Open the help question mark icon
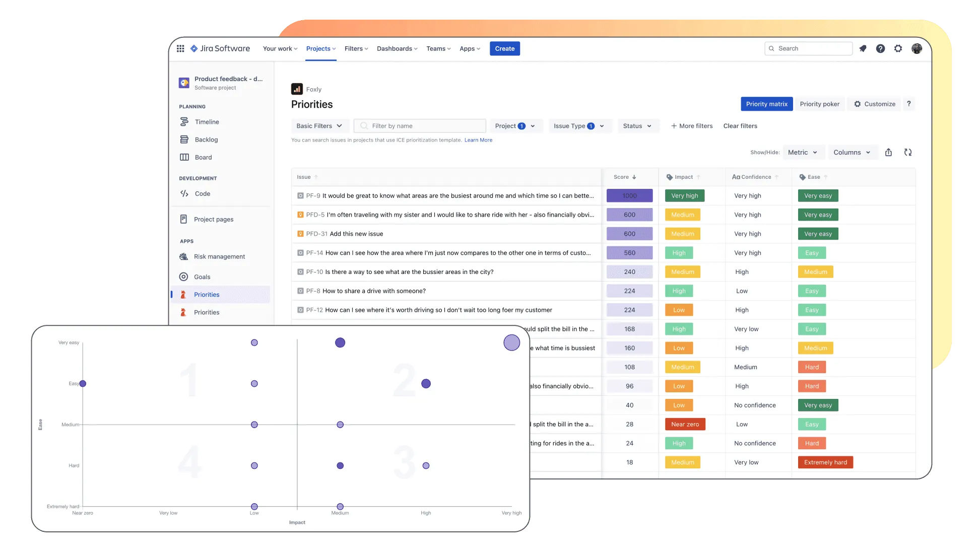This screenshot has height=552, width=980. click(x=880, y=48)
